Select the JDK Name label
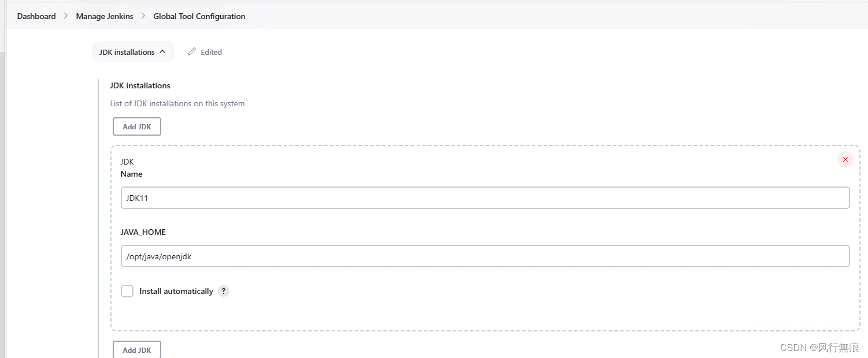868x358 pixels. pos(131,174)
